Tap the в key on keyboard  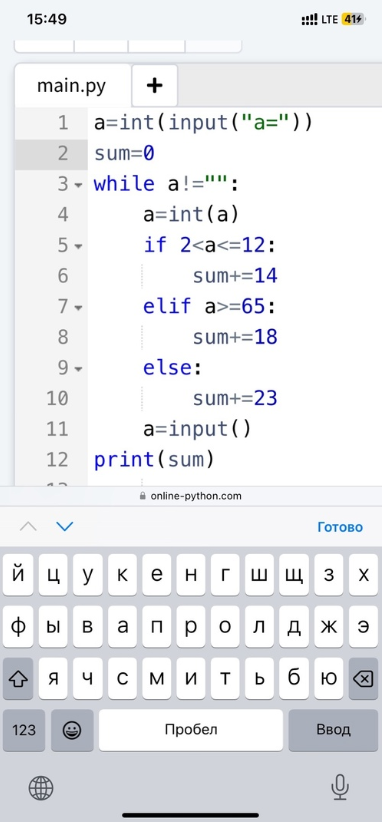pos(88,627)
